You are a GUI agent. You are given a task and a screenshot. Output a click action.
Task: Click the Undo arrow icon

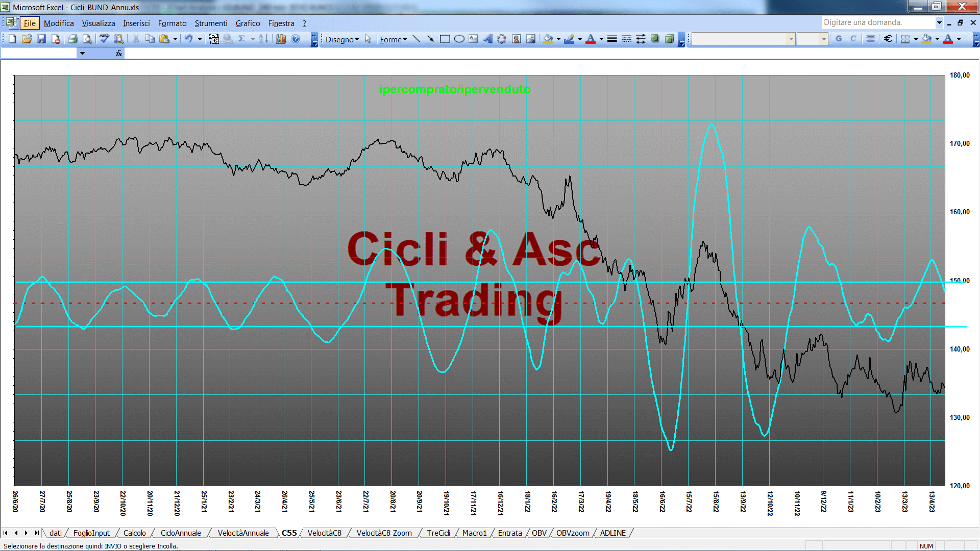(x=188, y=39)
